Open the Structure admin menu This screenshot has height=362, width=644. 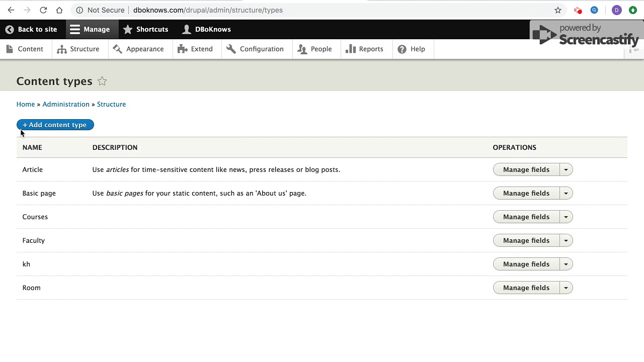pyautogui.click(x=78, y=49)
